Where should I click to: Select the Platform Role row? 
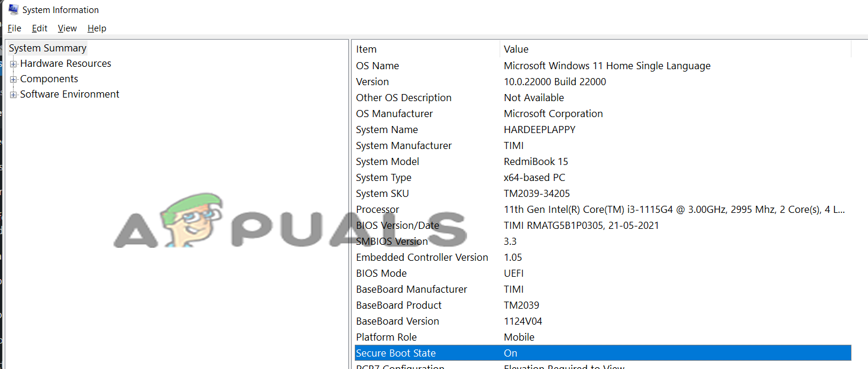(603, 337)
